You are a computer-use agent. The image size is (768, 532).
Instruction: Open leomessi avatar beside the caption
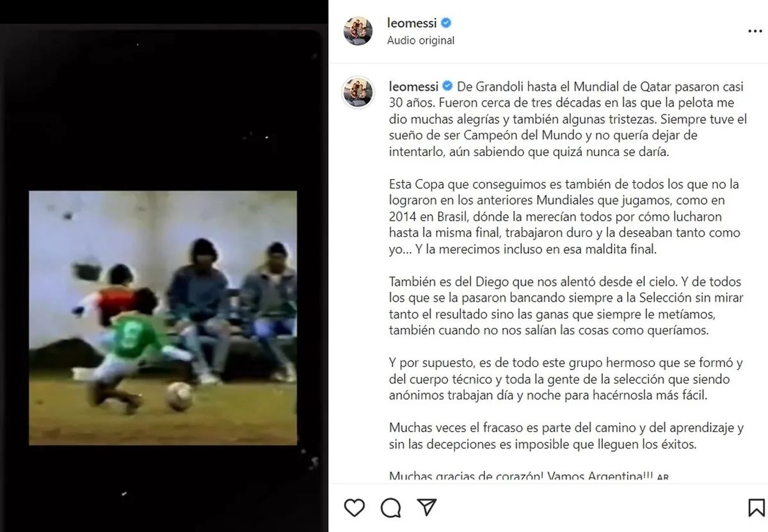358,93
